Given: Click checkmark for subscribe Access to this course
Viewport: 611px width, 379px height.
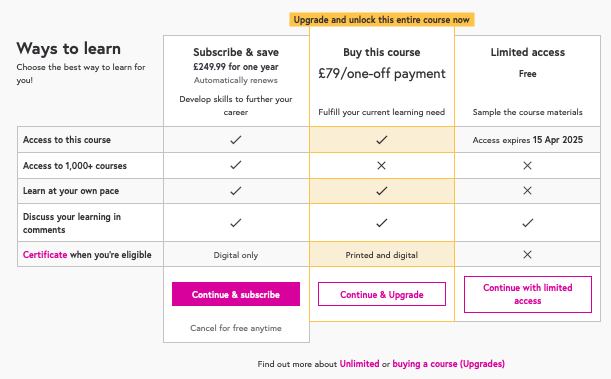Looking at the screenshot, I should [236, 139].
